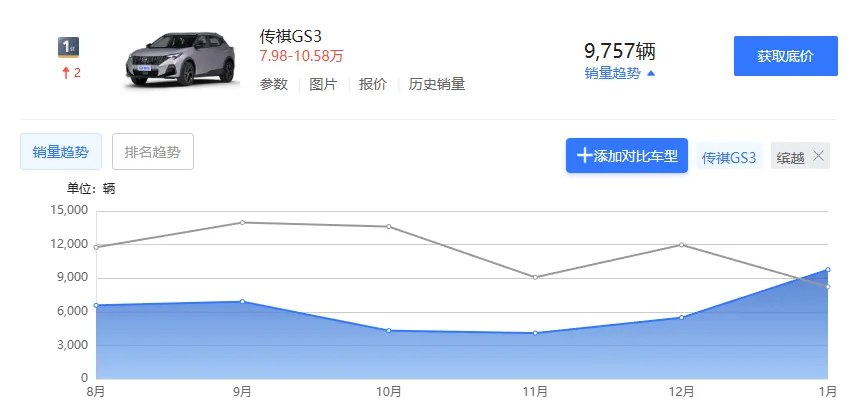Click the 9,000 y-axis label

(x=72, y=278)
